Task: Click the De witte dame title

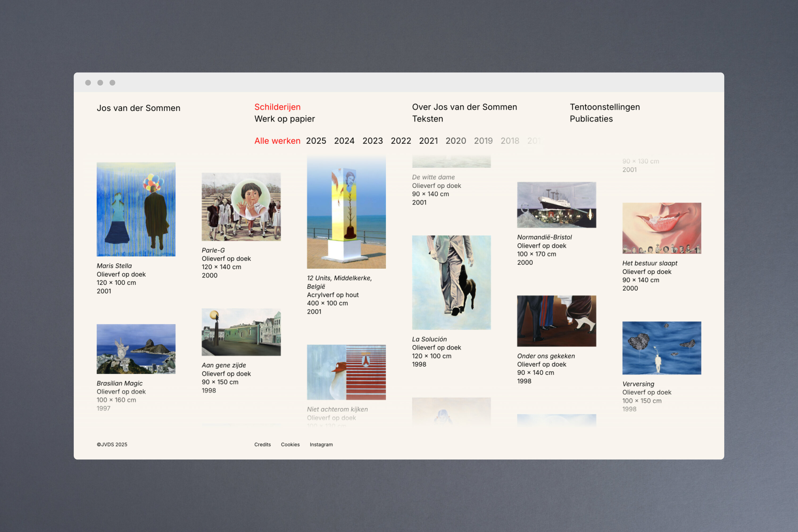Action: tap(433, 177)
